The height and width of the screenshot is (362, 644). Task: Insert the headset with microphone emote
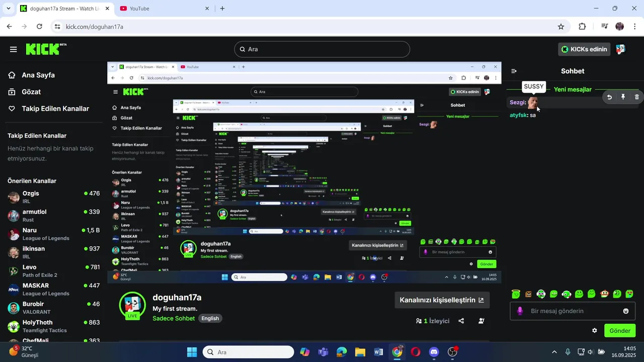(x=566, y=294)
